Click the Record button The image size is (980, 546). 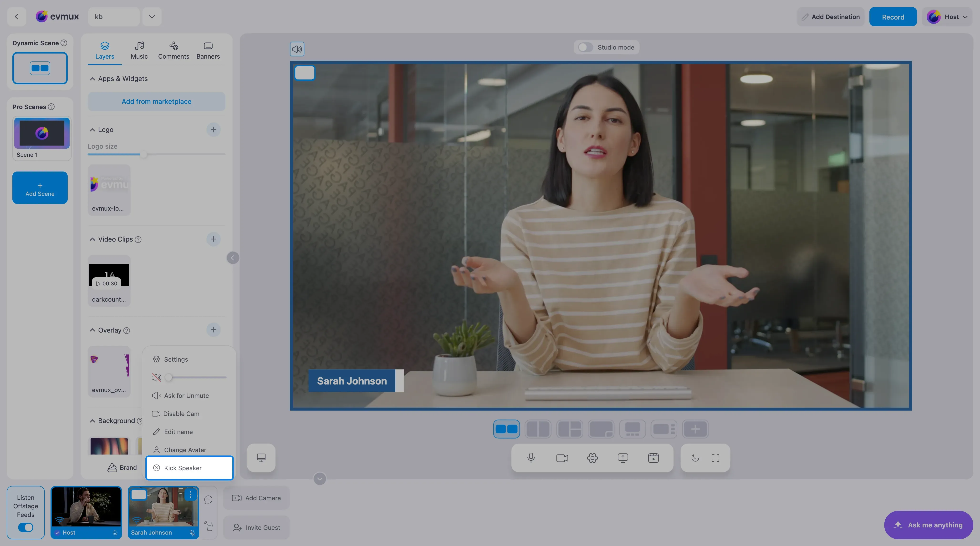893,17
